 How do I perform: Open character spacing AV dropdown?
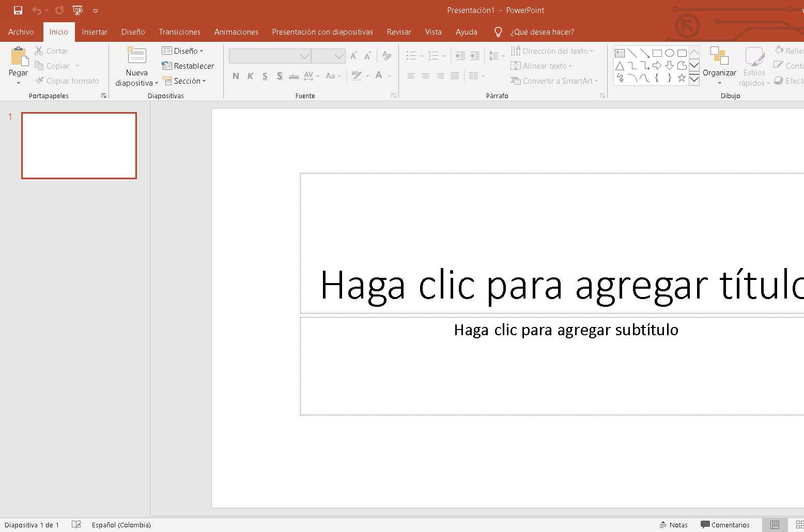pyautogui.click(x=311, y=76)
